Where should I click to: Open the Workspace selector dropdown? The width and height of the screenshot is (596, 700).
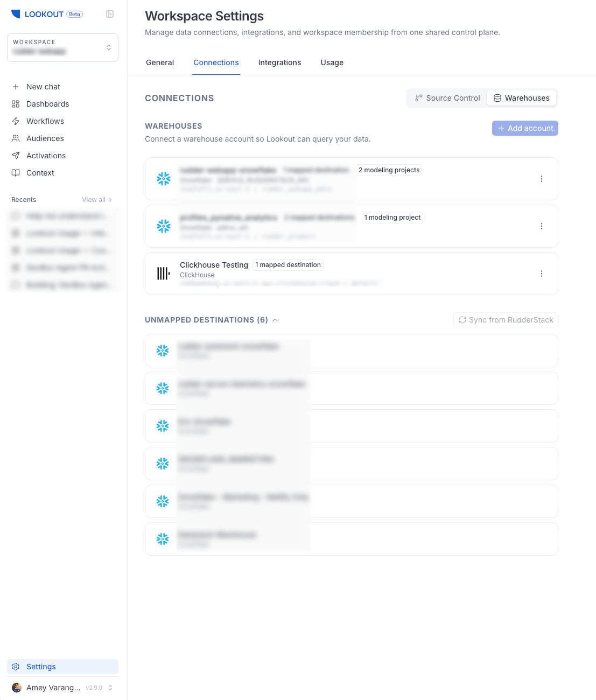pos(62,47)
